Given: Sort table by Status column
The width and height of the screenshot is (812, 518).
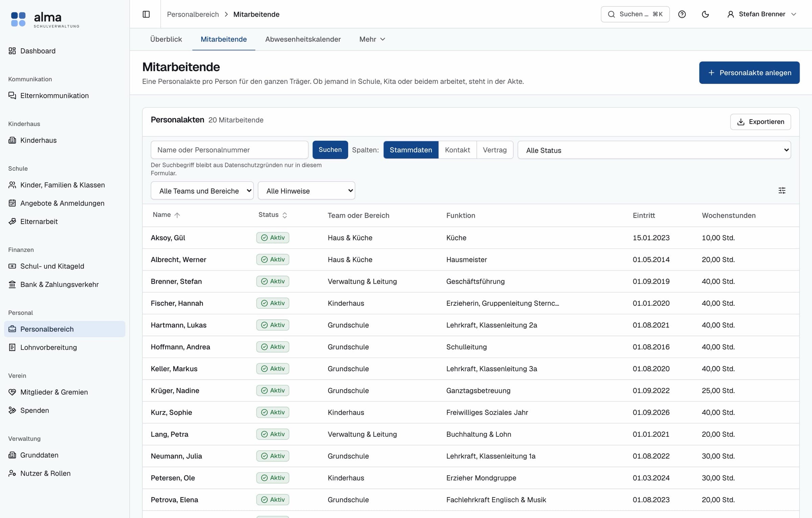Looking at the screenshot, I should [x=273, y=215].
